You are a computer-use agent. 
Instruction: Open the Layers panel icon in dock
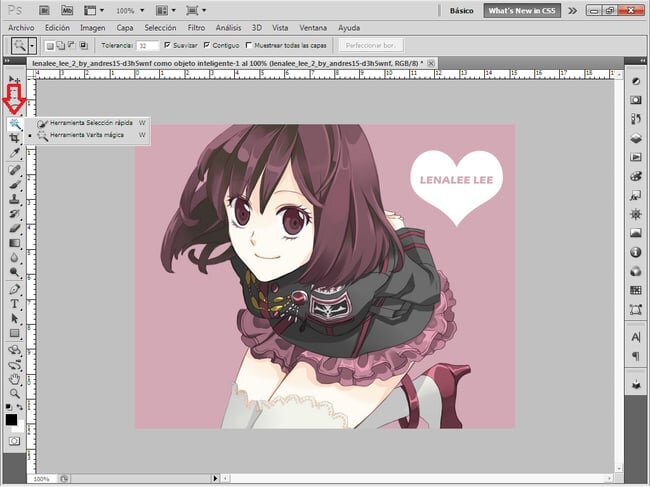[x=635, y=138]
